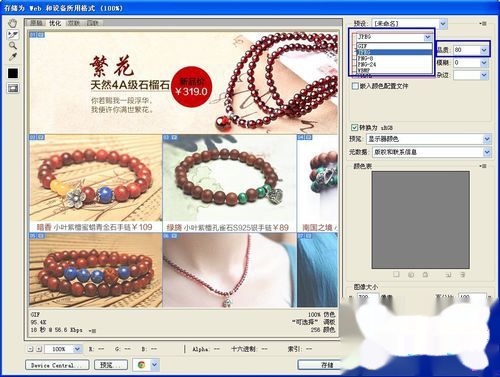Image resolution: width=500 pixels, height=377 pixels.
Task: Uncheck 转换为 sRGB checkbox
Action: [x=354, y=127]
